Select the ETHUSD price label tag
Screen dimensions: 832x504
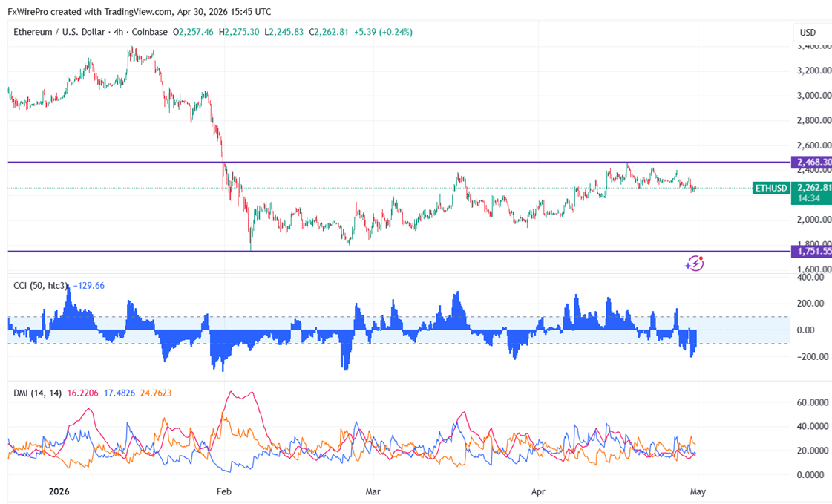coord(771,188)
